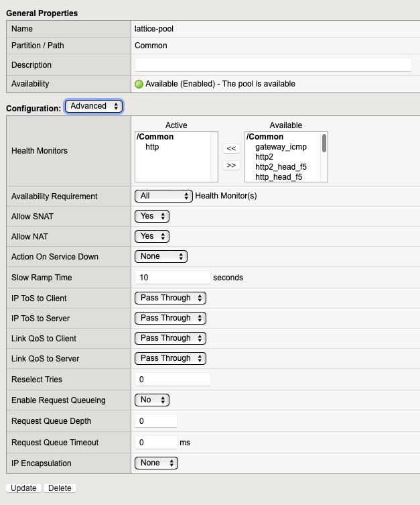Click the Update button
This screenshot has height=505, width=420.
23,488
